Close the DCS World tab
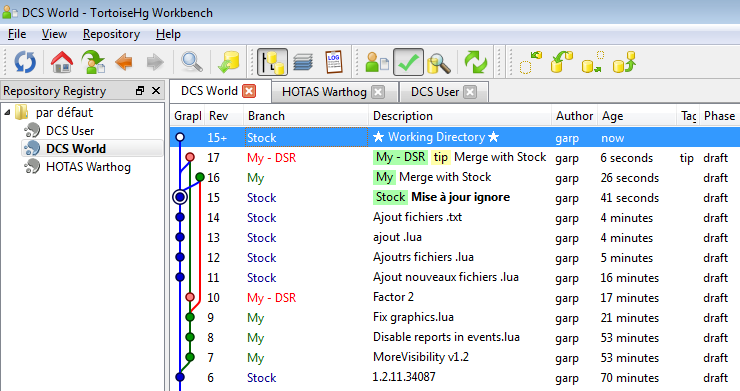Image resolution: width=740 pixels, height=391 pixels. (249, 91)
